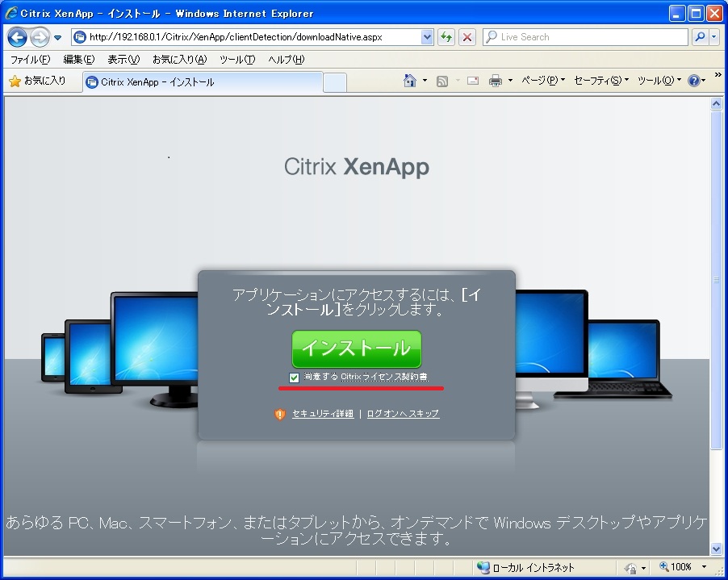The width and height of the screenshot is (728, 580).
Task: Expand the address bar URL dropdown
Action: point(427,37)
